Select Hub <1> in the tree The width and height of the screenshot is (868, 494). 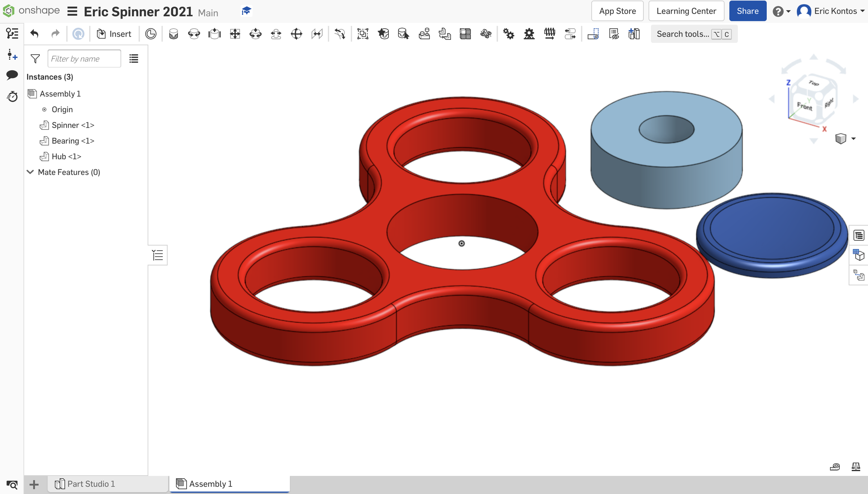point(66,156)
